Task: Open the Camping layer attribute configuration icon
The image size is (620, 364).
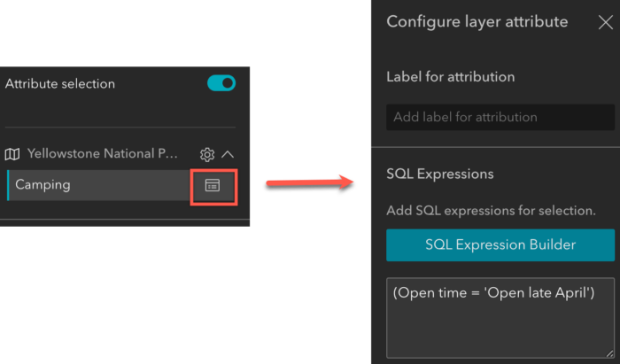Action: (213, 185)
